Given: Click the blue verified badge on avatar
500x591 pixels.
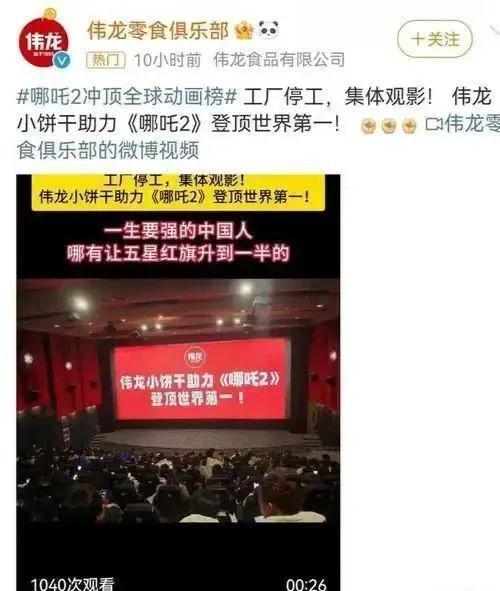Looking at the screenshot, I should point(61,61).
